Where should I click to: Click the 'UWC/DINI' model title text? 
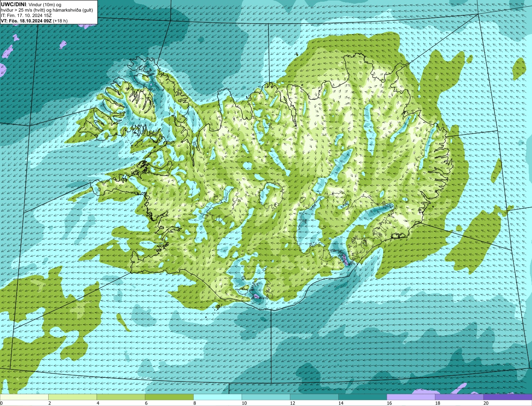tap(13, 5)
